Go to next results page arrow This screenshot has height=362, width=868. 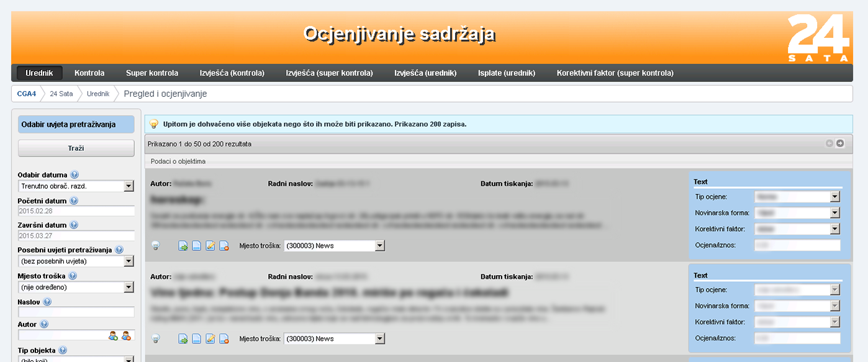pyautogui.click(x=840, y=143)
